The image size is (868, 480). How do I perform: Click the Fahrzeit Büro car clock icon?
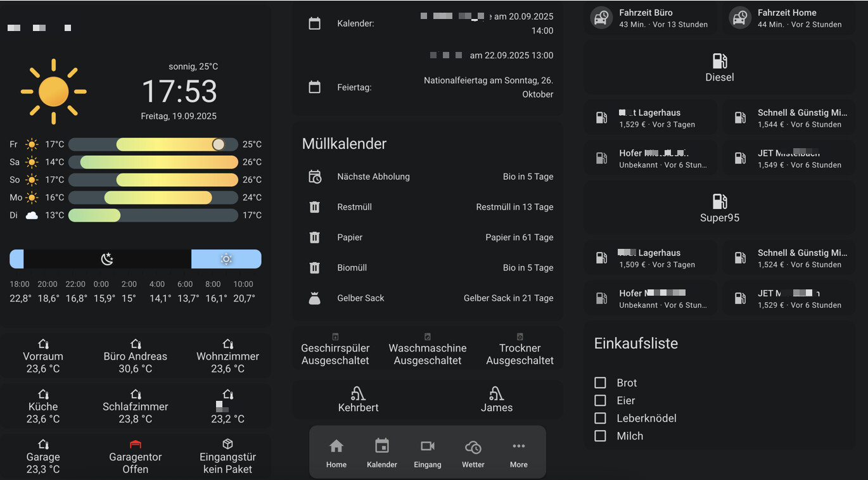601,18
